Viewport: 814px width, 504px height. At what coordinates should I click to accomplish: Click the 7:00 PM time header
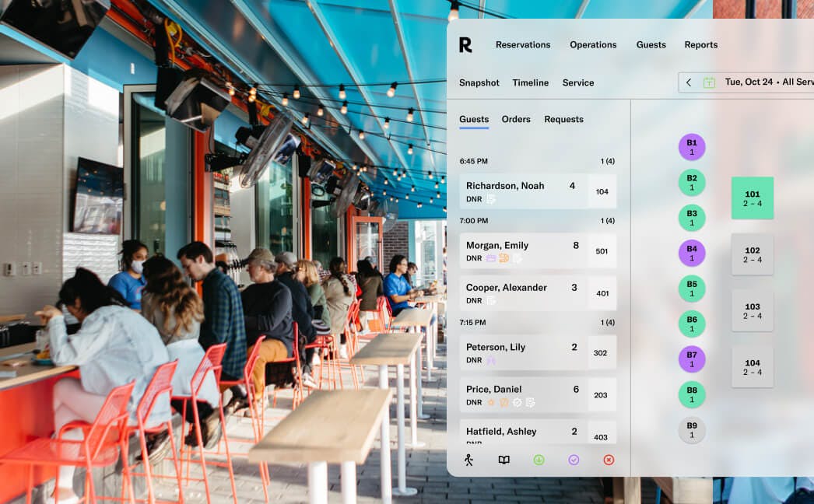(x=473, y=221)
